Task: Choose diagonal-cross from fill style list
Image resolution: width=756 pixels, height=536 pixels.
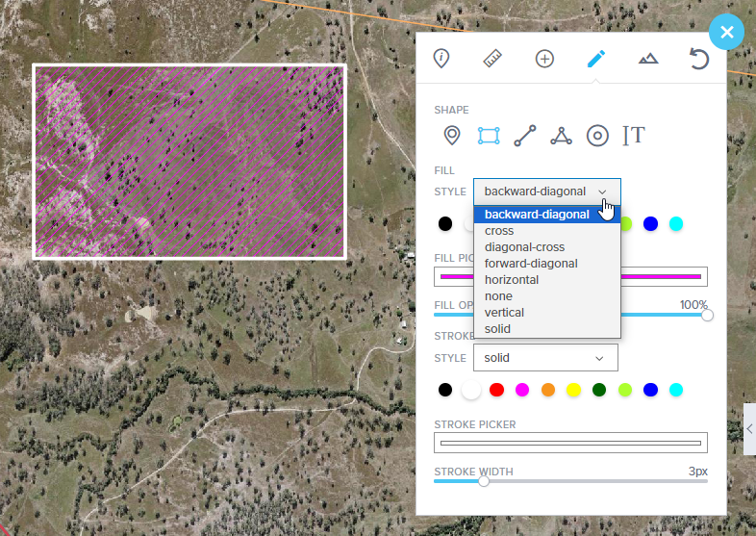Action: [524, 247]
